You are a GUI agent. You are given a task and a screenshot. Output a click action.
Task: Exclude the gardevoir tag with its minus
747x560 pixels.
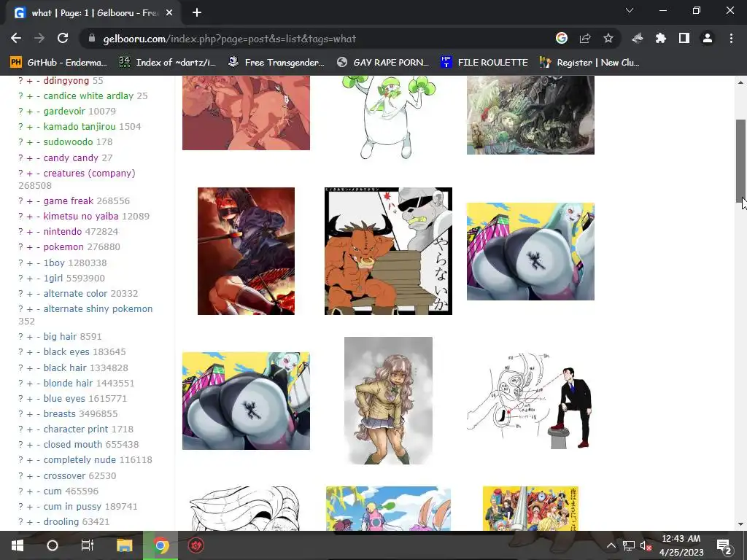click(x=38, y=112)
